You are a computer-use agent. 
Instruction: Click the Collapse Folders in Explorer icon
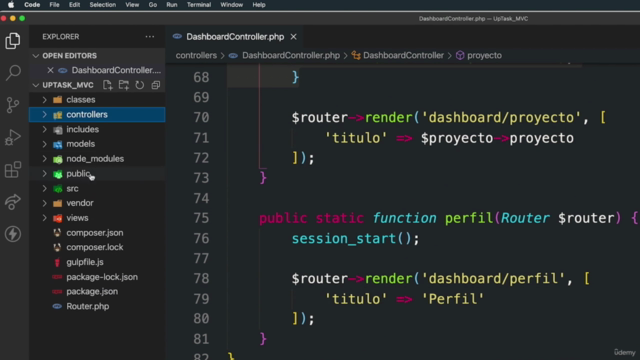pyautogui.click(x=156, y=85)
